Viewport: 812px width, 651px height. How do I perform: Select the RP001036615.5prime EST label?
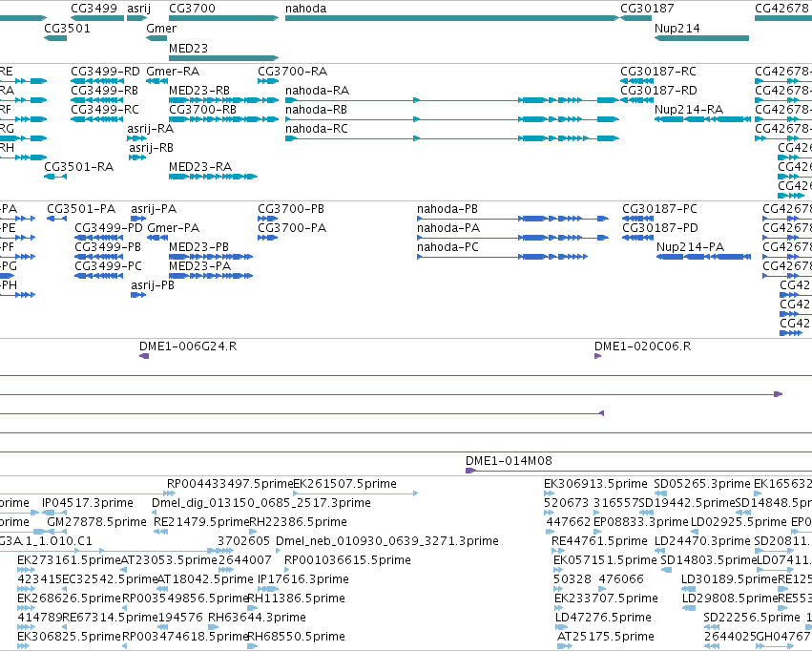pyautogui.click(x=347, y=560)
